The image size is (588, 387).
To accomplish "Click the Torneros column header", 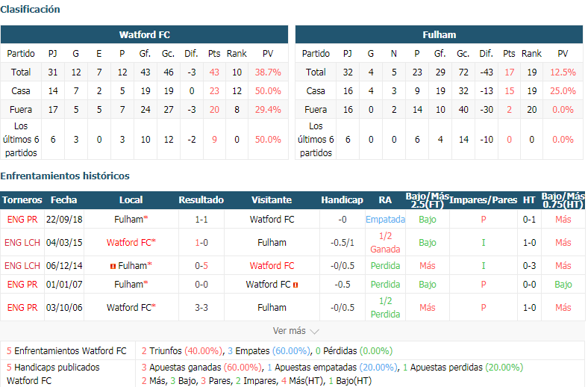I will (x=22, y=200).
